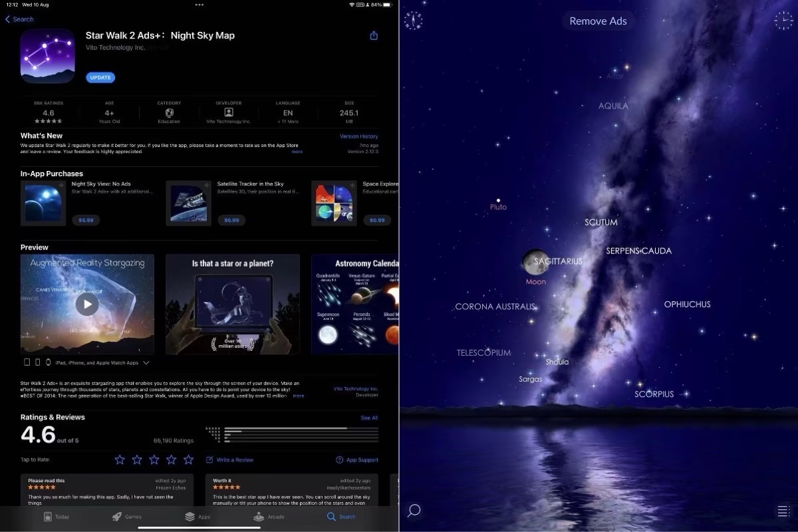Open the hamburger menu in Star Walk
The height and width of the screenshot is (532, 798).
click(x=783, y=511)
